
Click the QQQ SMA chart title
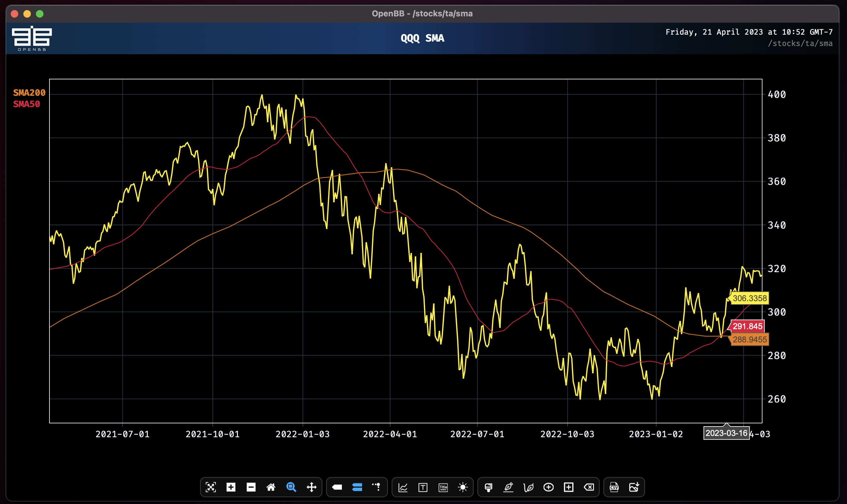coord(422,38)
